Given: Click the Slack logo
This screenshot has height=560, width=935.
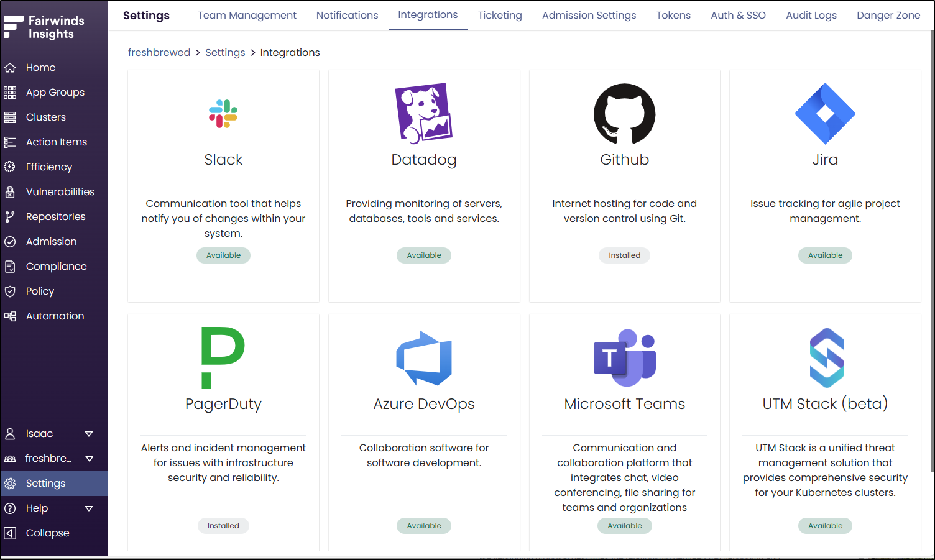Looking at the screenshot, I should tap(223, 114).
